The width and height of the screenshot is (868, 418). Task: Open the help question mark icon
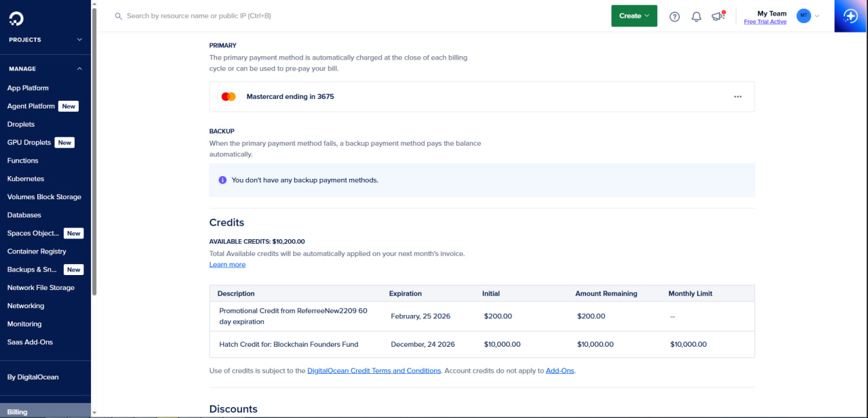click(x=674, y=16)
